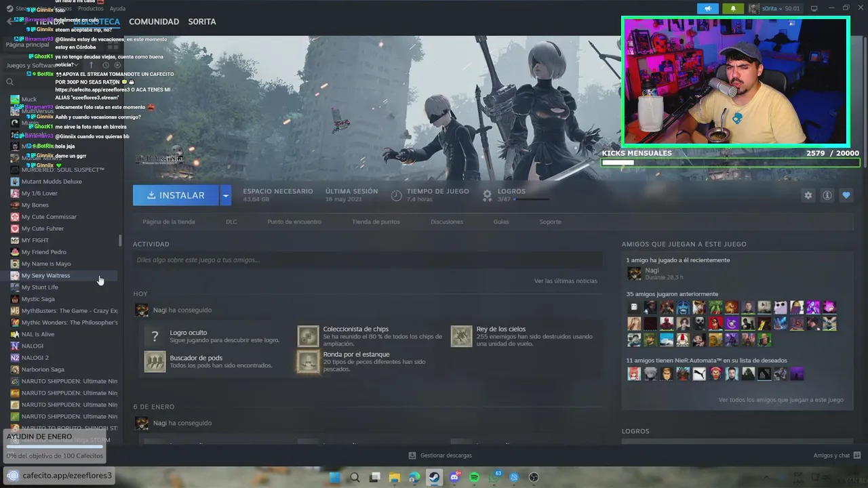Open Nagi's avatar under HOY
This screenshot has width=868, height=488.
[142, 310]
